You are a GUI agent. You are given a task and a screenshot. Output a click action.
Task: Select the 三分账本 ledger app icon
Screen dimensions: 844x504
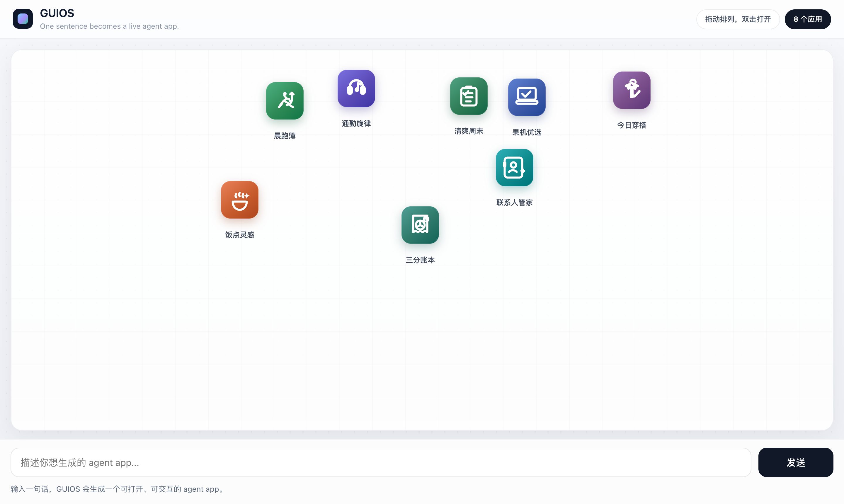(x=420, y=225)
